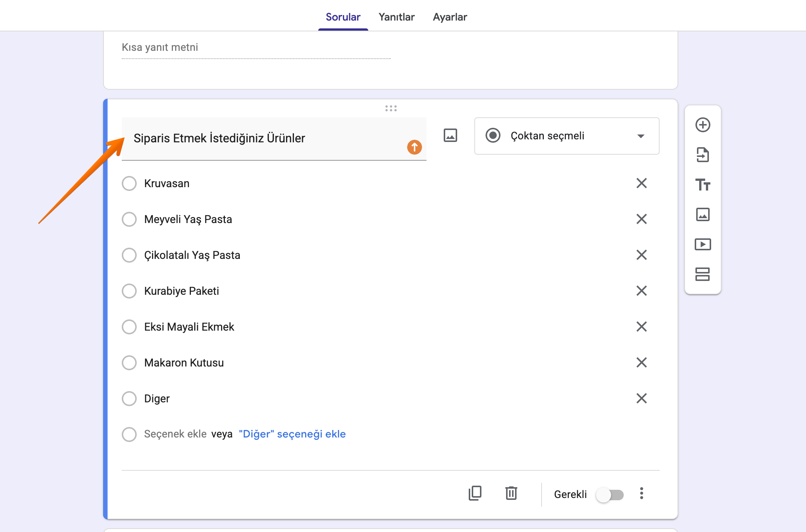Edit the Kruvasan option text

[167, 183]
